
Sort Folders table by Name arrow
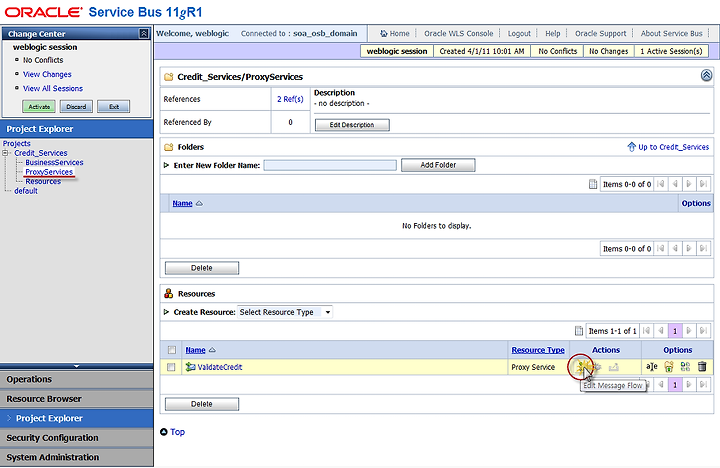click(199, 203)
